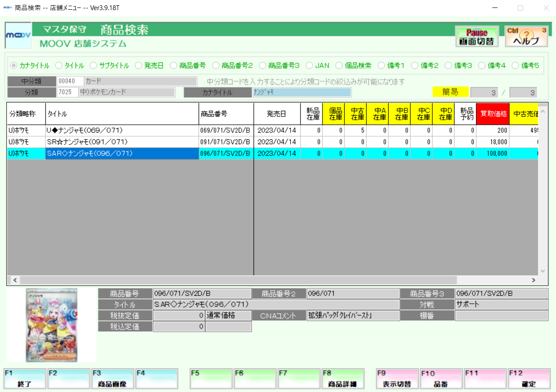Open the ヘルプ help button
Viewport: 556px width, 392px height.
pos(526,37)
